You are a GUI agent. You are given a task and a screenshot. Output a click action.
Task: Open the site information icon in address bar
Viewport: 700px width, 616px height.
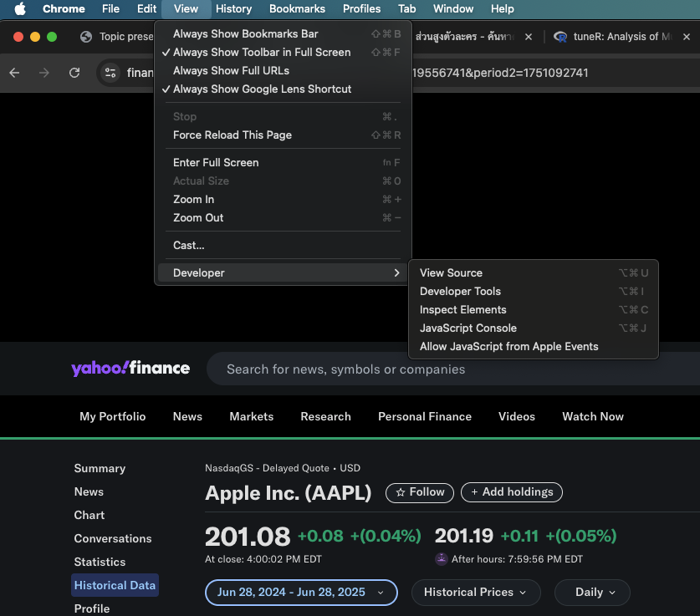[x=110, y=73]
